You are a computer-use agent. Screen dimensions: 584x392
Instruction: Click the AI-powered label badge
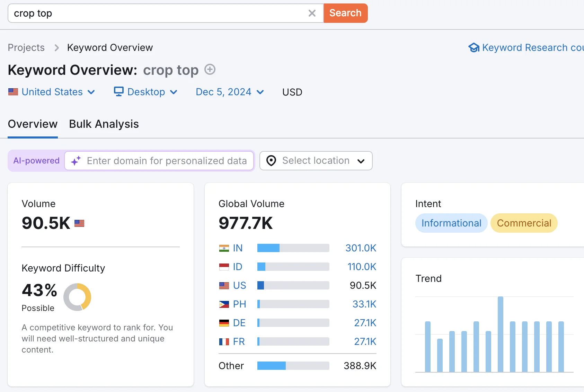(x=36, y=161)
